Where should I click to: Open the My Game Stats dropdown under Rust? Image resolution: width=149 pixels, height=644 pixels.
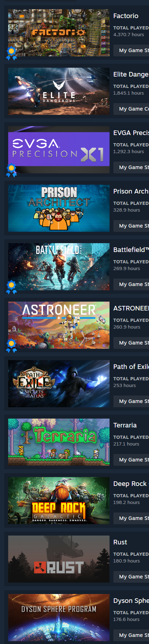point(131,577)
